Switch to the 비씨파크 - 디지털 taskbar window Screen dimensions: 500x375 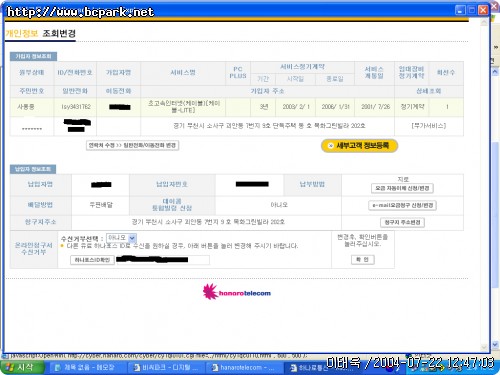point(166,367)
